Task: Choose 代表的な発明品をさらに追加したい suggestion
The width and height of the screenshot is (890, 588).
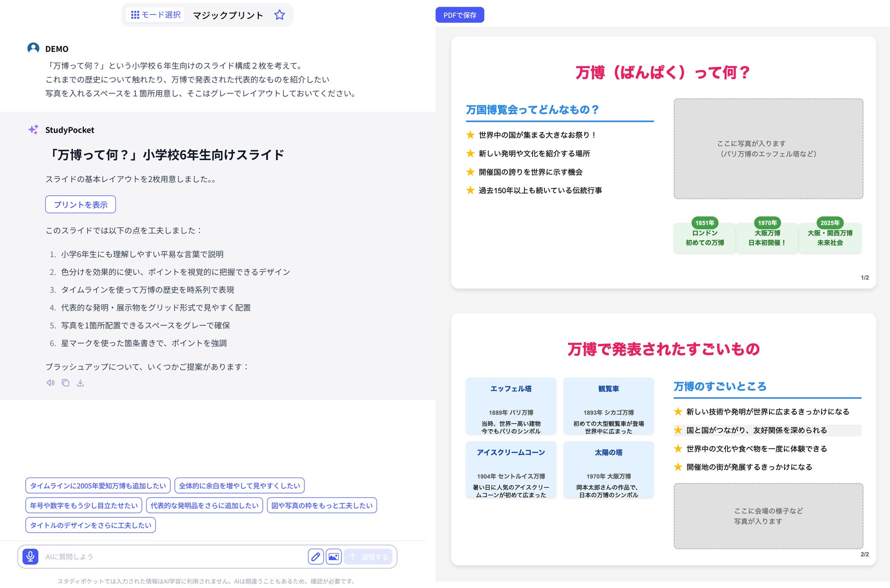Action: [x=204, y=505]
